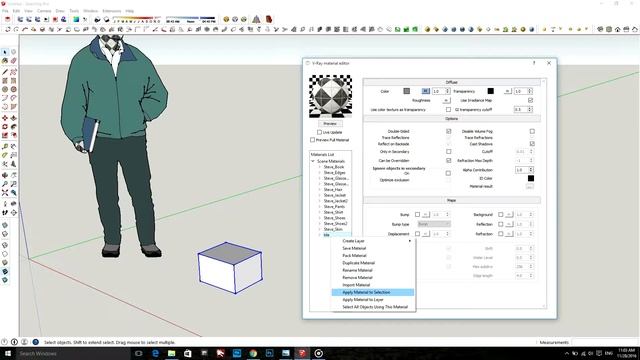Screen dimensions: 640x360
Task: Activate the Orbit camera tool
Action: click(5, 175)
